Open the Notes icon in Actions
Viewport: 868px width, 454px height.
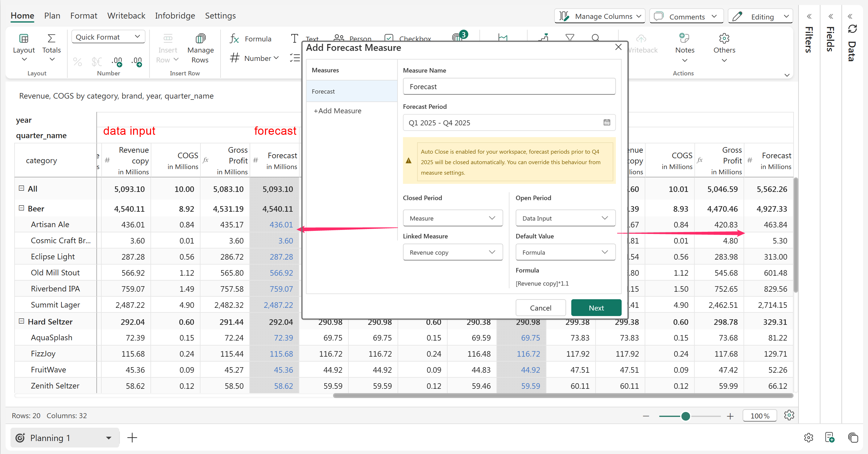coord(684,38)
